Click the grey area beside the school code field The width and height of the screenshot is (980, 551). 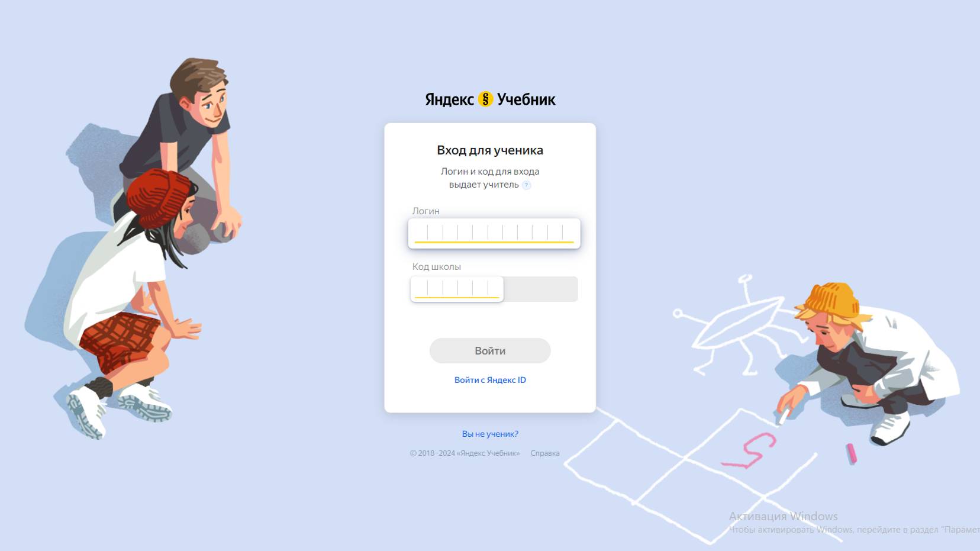tap(540, 289)
